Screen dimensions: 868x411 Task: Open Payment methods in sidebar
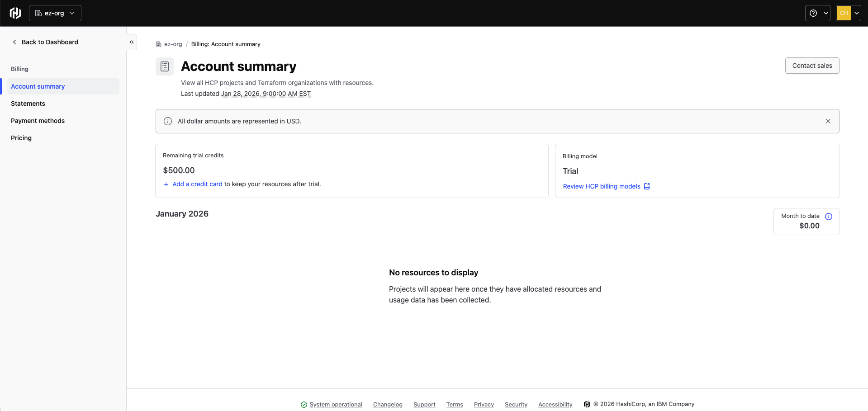tap(63, 121)
